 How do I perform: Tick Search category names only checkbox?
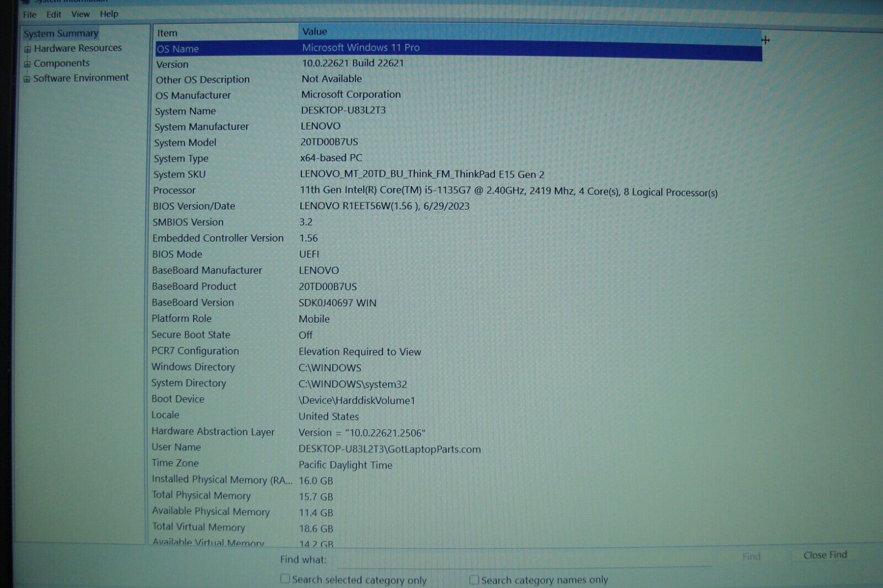point(474,579)
